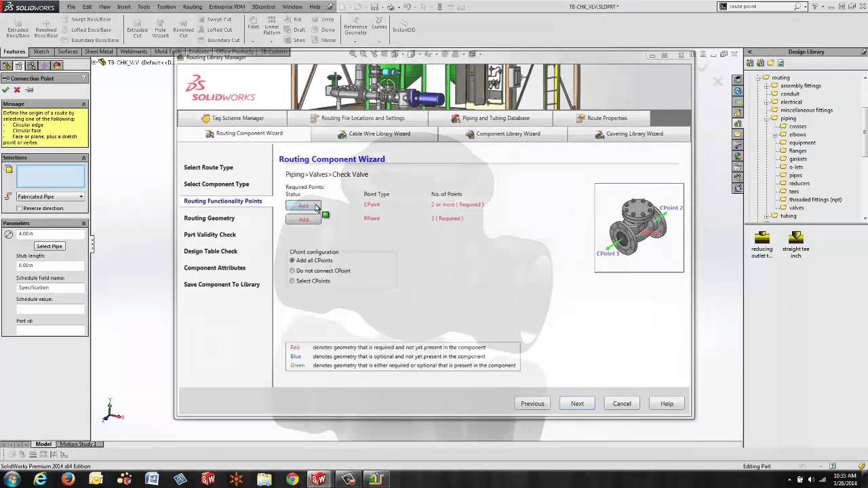
Task: Click the Add button for RPoint
Action: [x=303, y=219]
